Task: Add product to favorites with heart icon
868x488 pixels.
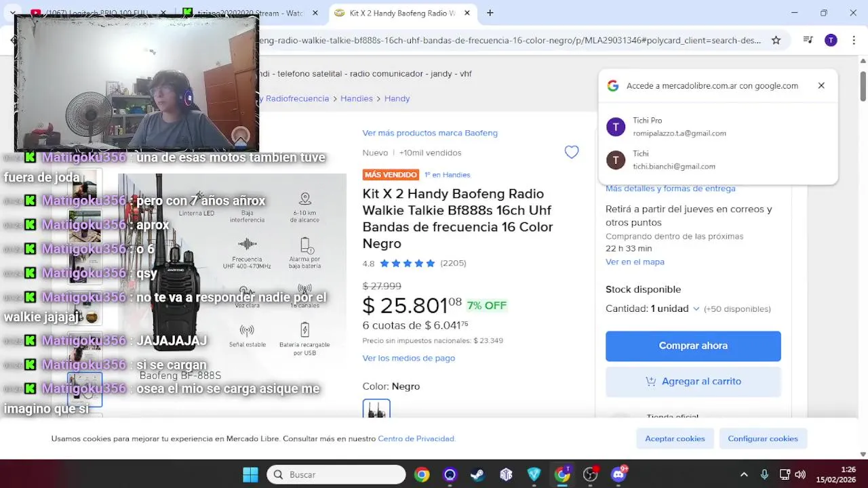Action: click(572, 152)
